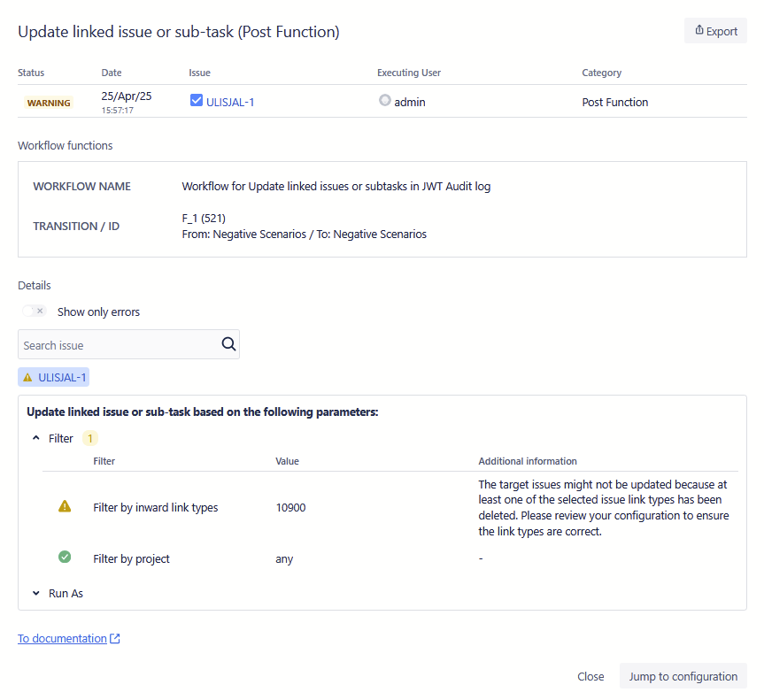The image size is (764, 700).
Task: Open the To documentation link
Action: (x=62, y=639)
